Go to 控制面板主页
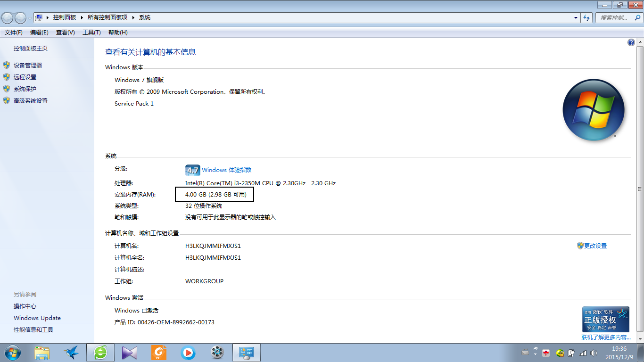 (x=31, y=48)
